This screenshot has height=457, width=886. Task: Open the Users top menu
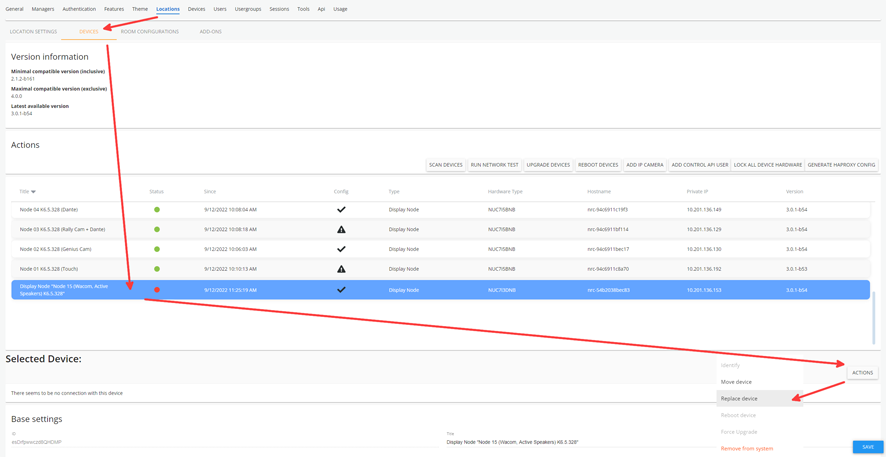(x=220, y=9)
